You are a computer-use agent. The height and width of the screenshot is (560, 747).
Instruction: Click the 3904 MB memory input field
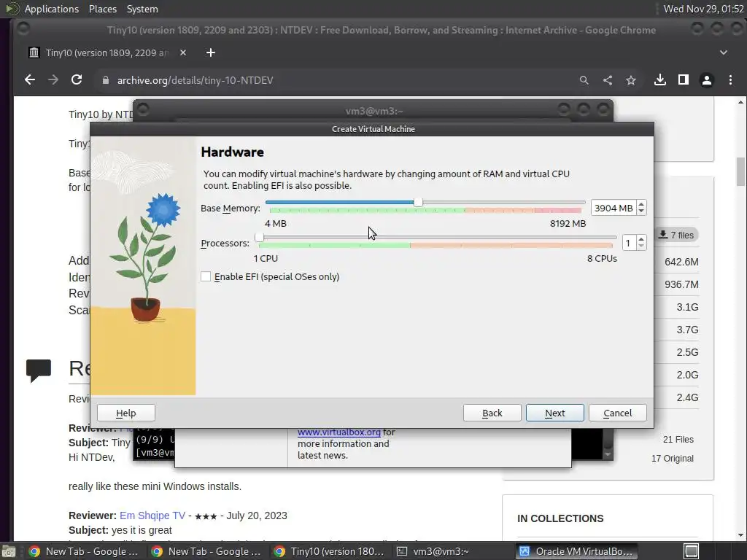(613, 208)
